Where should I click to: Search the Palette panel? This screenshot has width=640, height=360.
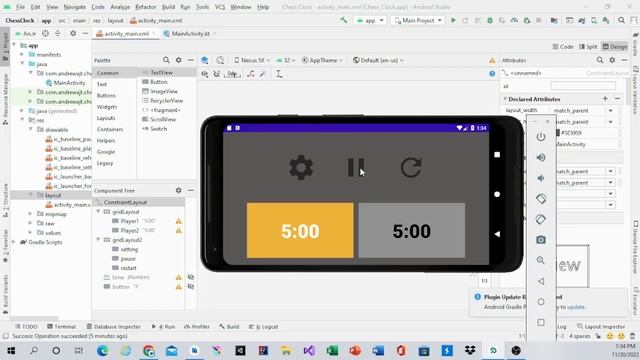(166, 60)
